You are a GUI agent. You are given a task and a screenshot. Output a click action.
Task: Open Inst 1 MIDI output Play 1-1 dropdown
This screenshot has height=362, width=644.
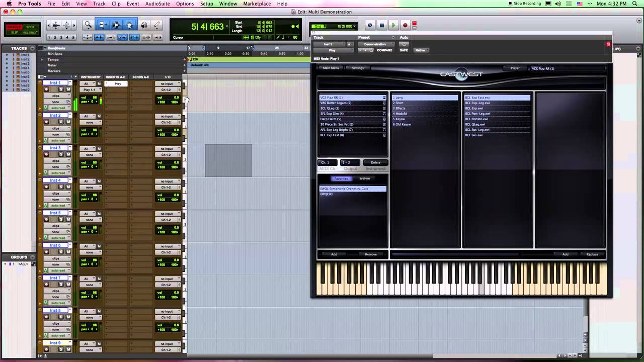pyautogui.click(x=92, y=90)
